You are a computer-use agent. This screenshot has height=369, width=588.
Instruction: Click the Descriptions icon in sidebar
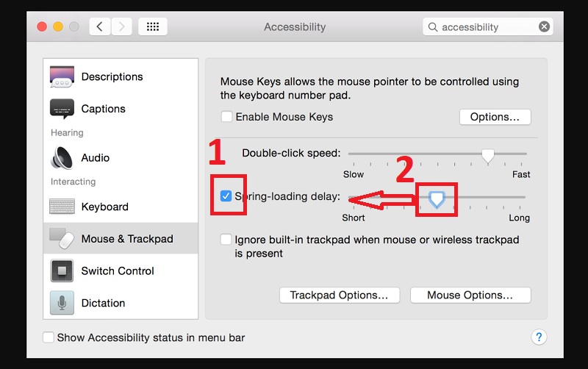pos(62,76)
